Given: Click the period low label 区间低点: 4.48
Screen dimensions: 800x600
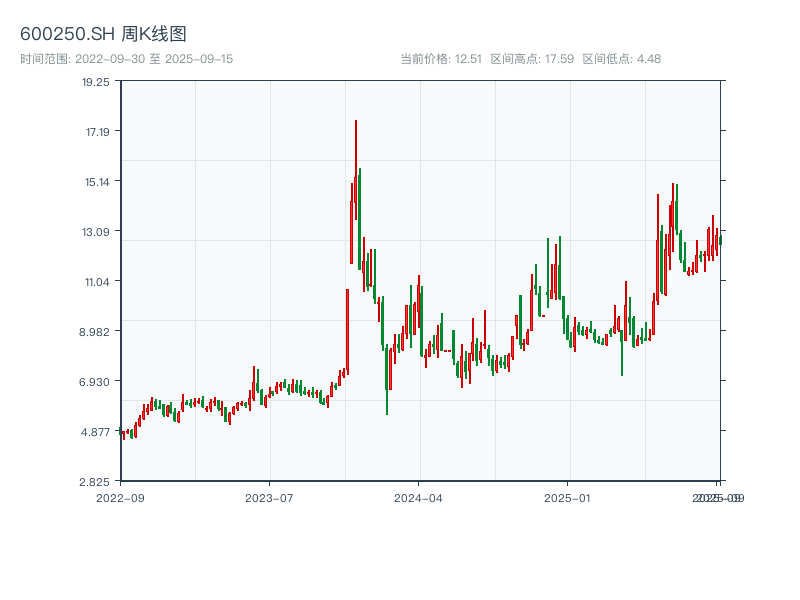Looking at the screenshot, I should coord(621,59).
